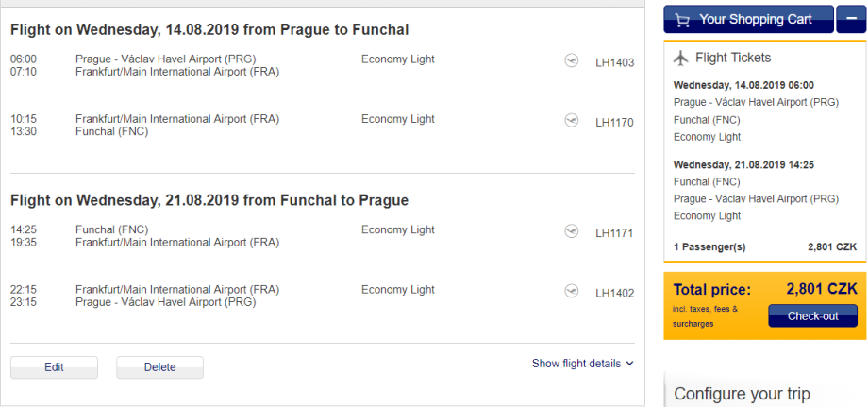Screen dimensions: 868x407
Task: Click Lufthansa crane icon beside LH1170
Action: tap(571, 121)
